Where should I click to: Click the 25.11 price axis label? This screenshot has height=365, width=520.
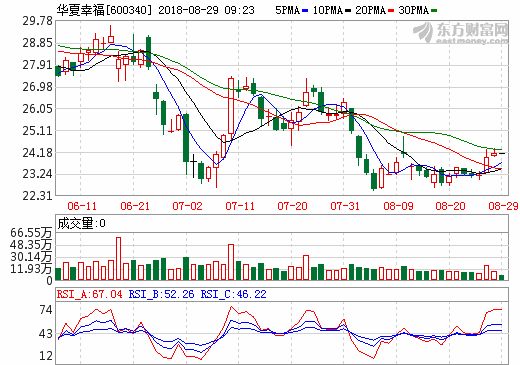click(38, 131)
